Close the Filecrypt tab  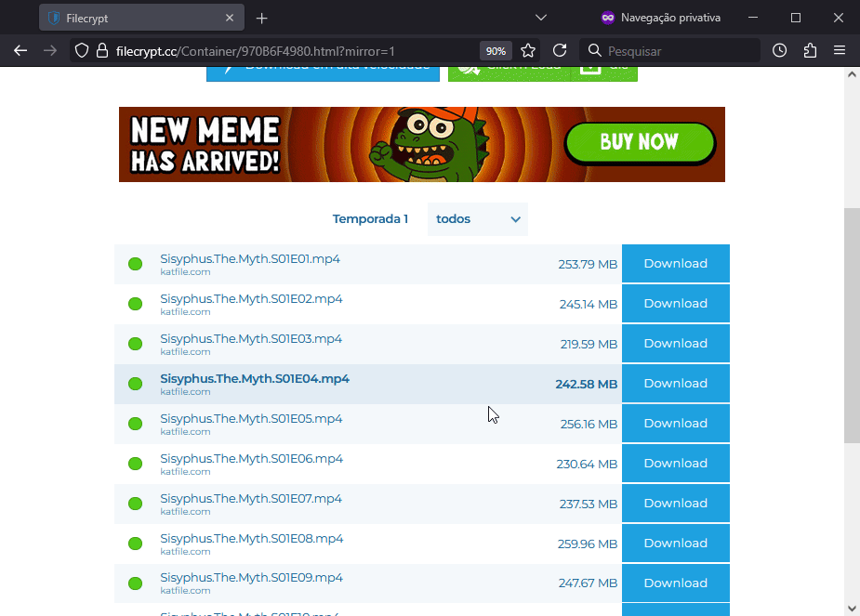pyautogui.click(x=230, y=18)
